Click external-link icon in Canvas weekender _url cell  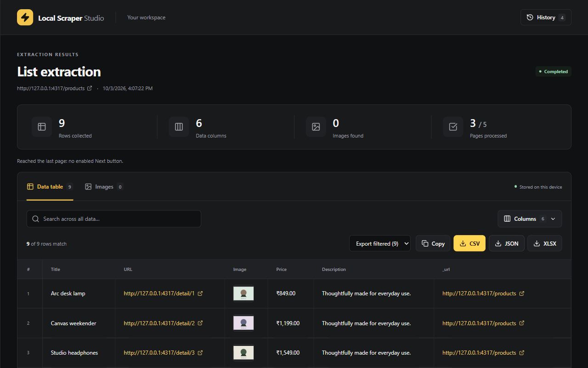pos(522,323)
